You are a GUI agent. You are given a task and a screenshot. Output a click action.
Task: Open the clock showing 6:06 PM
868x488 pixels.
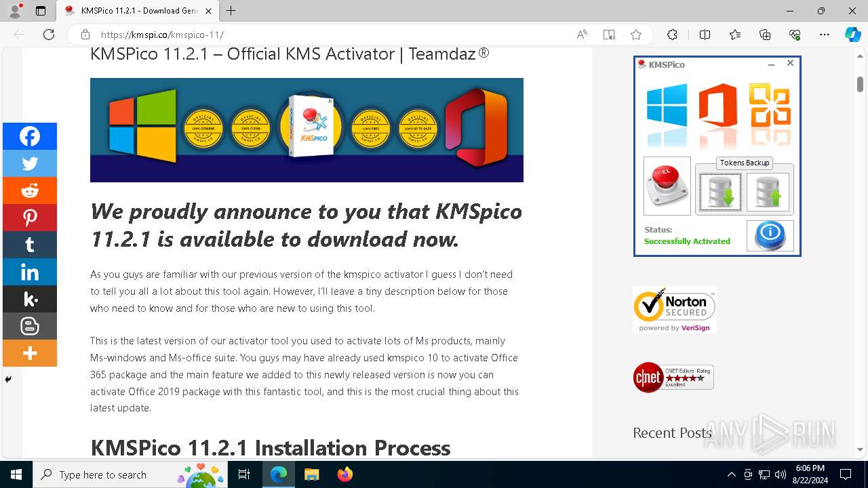[809, 474]
